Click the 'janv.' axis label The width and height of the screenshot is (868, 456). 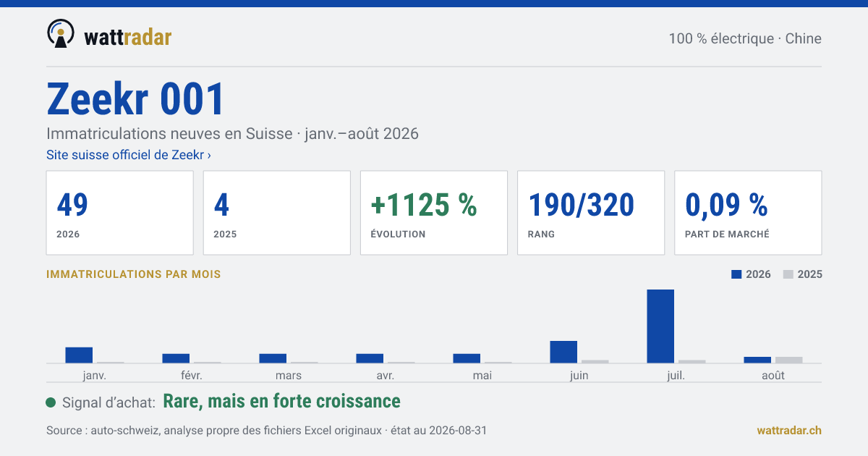(95, 375)
